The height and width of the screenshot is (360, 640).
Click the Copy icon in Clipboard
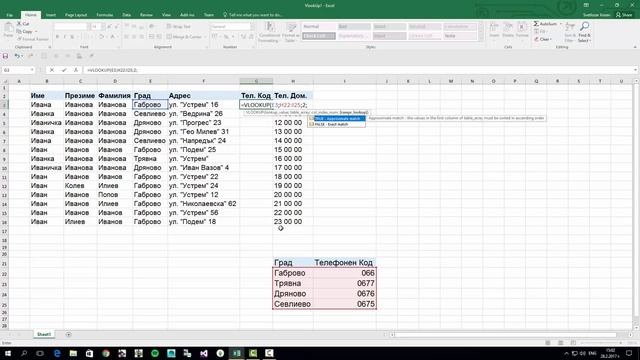tap(19, 31)
